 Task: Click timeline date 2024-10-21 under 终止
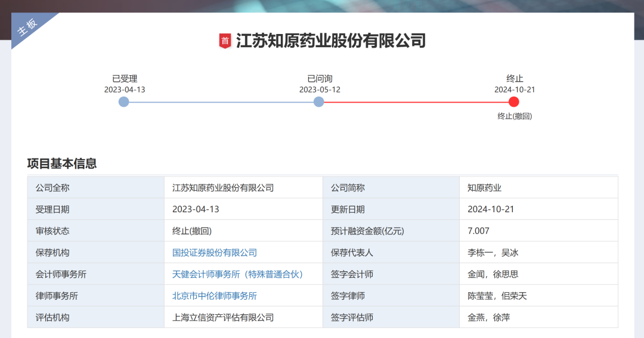[x=515, y=89]
